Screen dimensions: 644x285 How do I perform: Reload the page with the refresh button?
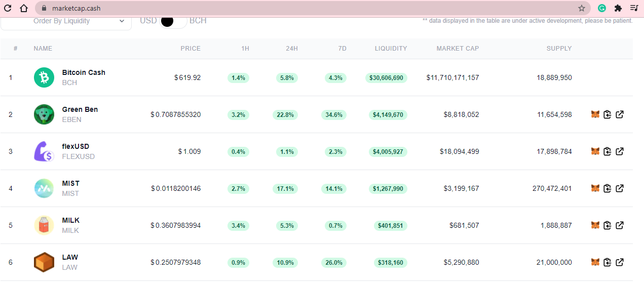[8, 8]
